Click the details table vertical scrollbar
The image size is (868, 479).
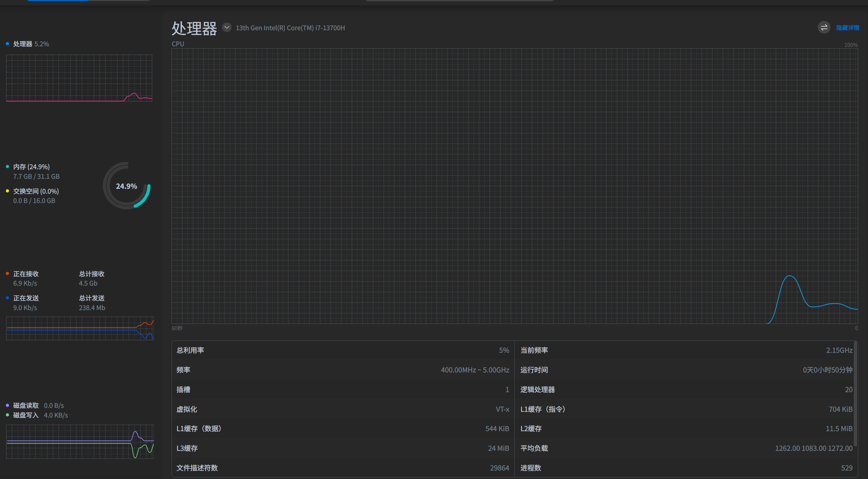855,394
